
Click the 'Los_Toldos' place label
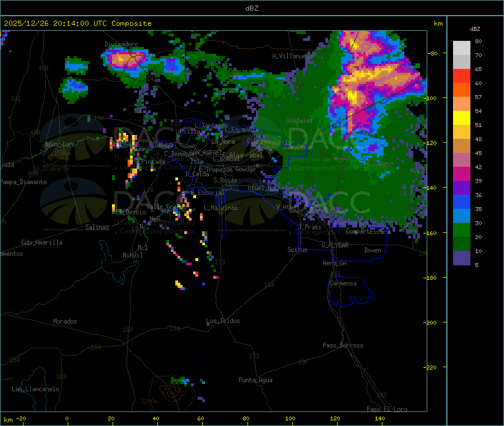[x=223, y=321]
